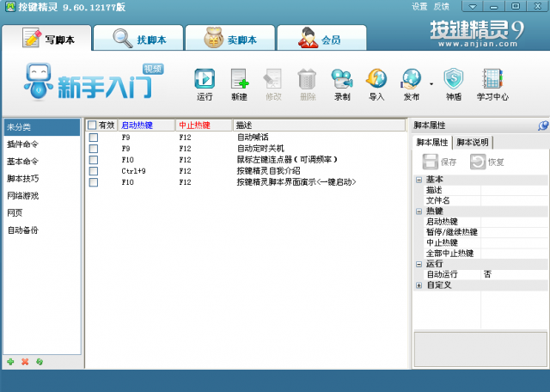550x392 pixels.
Task: Click the app logo icon in title bar
Action: pos(10,7)
